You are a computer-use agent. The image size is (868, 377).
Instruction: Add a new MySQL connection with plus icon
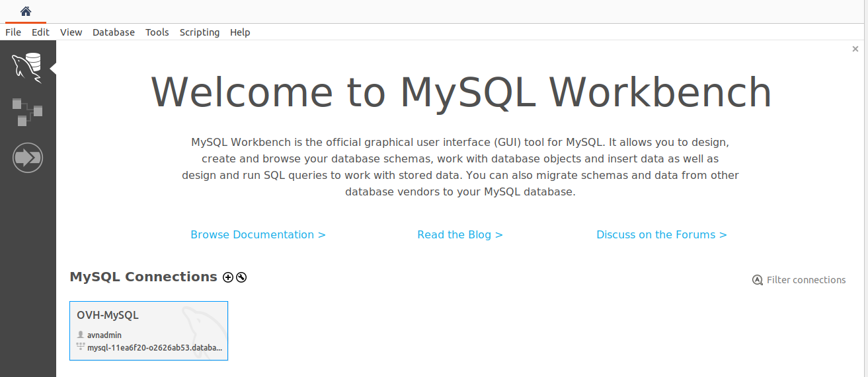point(228,277)
